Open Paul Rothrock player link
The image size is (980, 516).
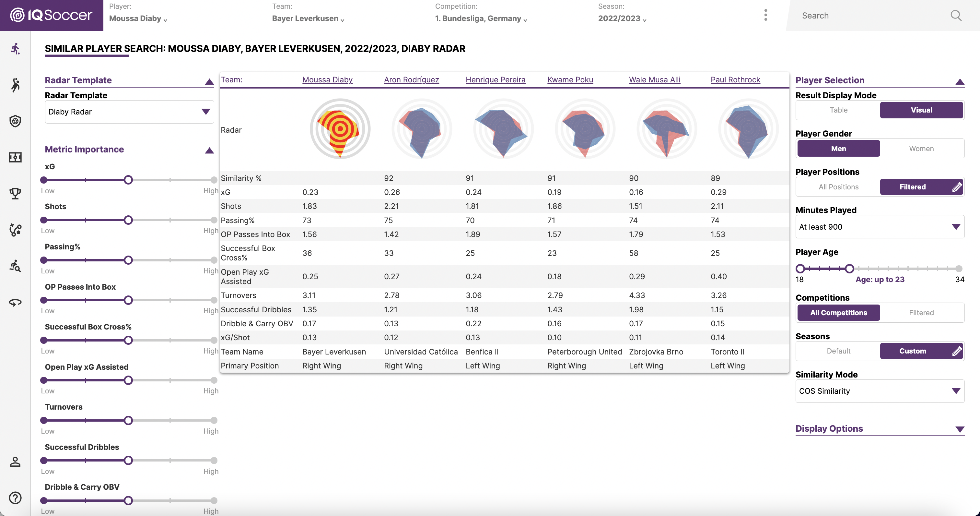(735, 79)
